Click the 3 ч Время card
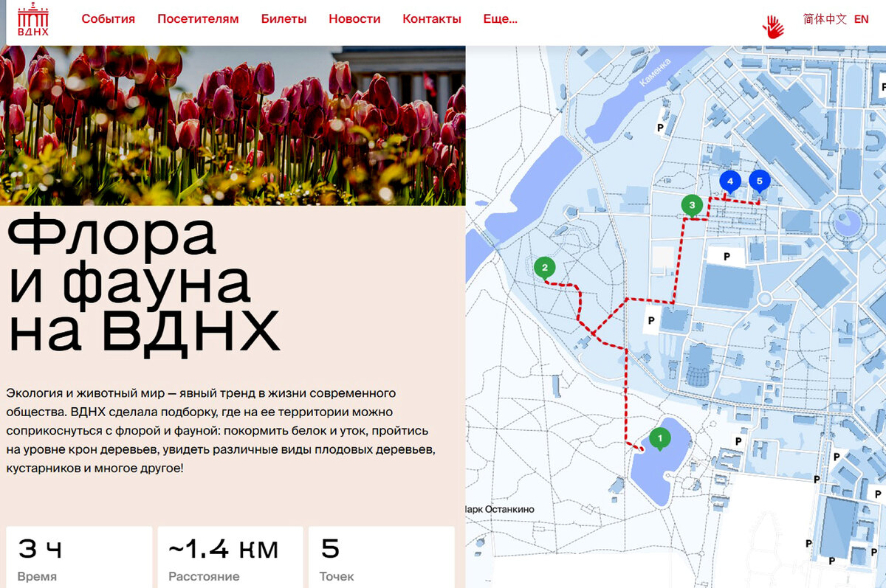Viewport: 886px width, 588px height. (x=79, y=557)
